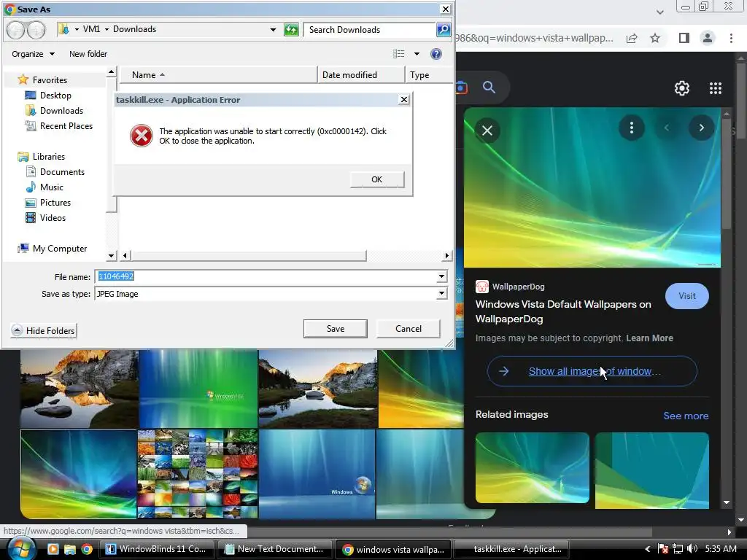Open the Windows Vista green logo thumbnail
Viewport: 747px width, 560px height.
[x=198, y=389]
